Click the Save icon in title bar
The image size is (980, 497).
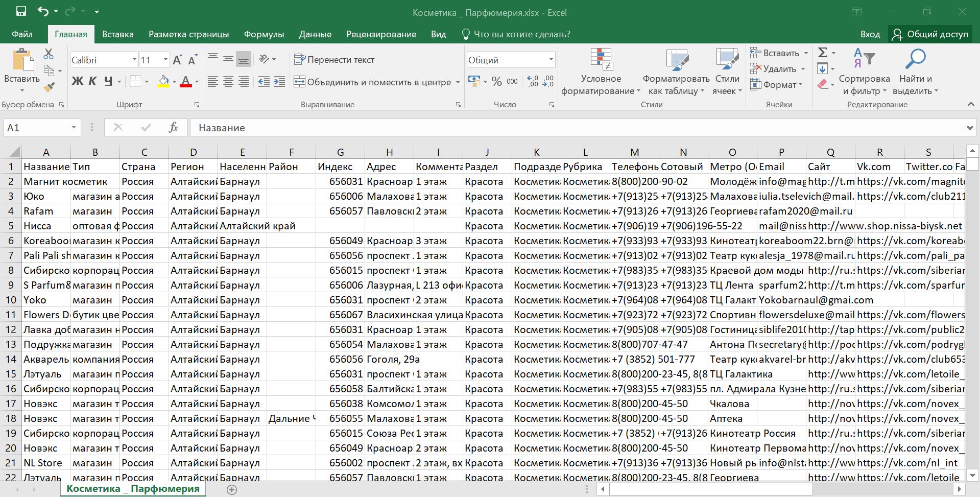[x=21, y=11]
